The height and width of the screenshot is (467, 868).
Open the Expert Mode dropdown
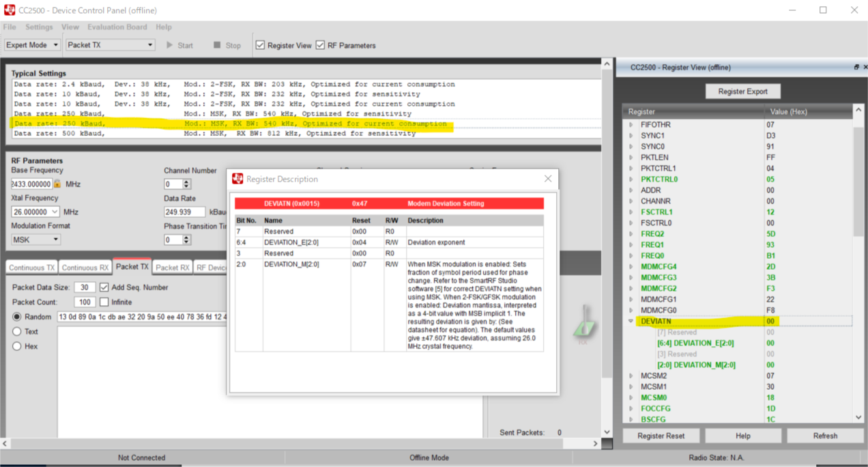tap(32, 45)
